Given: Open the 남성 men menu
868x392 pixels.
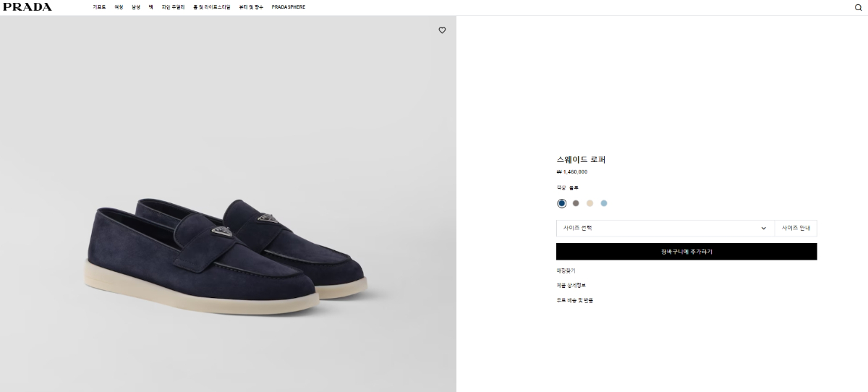Looking at the screenshot, I should tap(135, 7).
